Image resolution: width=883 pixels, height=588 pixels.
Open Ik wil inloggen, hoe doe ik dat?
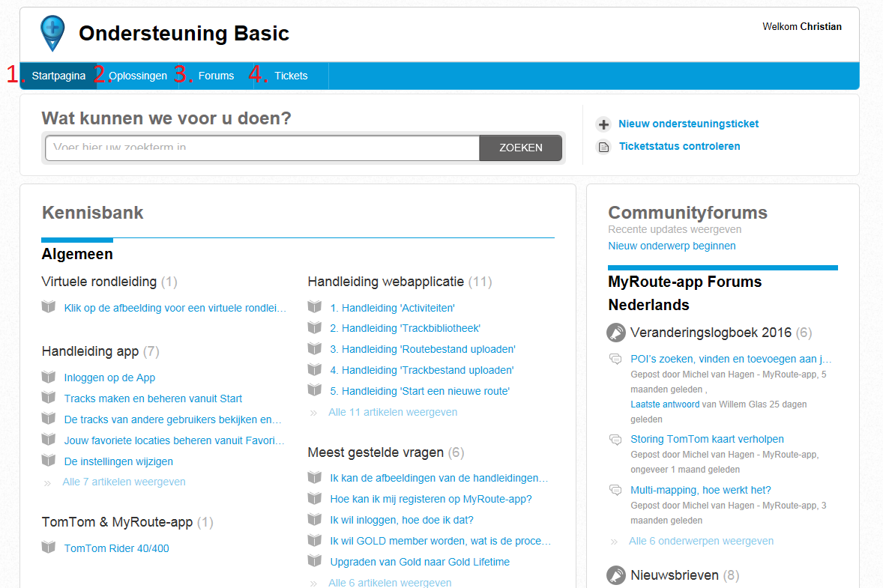click(402, 520)
